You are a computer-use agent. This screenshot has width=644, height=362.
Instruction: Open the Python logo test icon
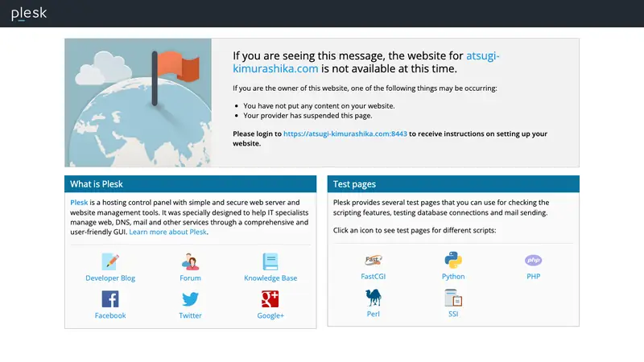(x=453, y=260)
